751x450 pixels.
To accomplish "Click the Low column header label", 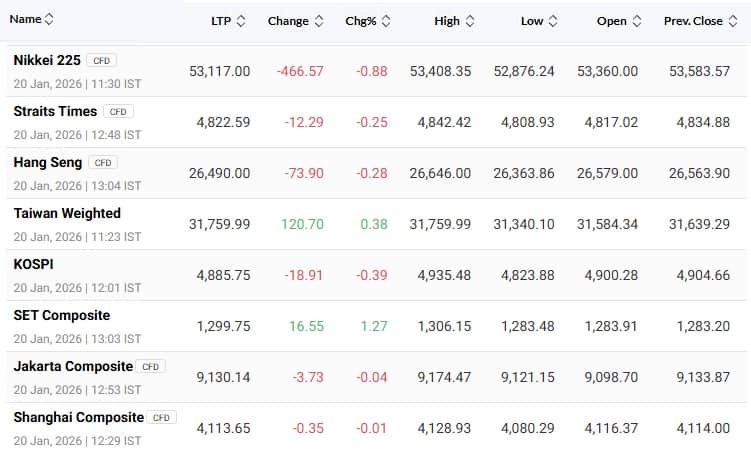I will tap(532, 21).
